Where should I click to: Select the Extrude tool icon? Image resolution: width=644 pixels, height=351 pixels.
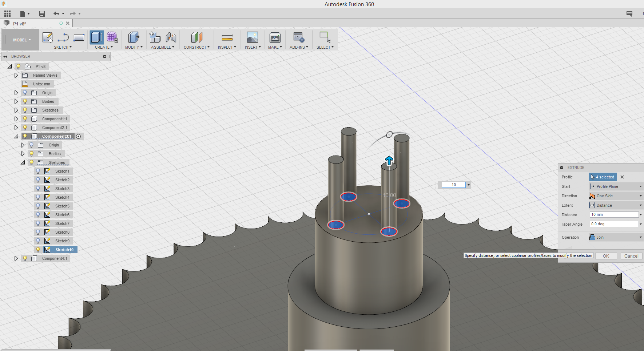(x=96, y=37)
